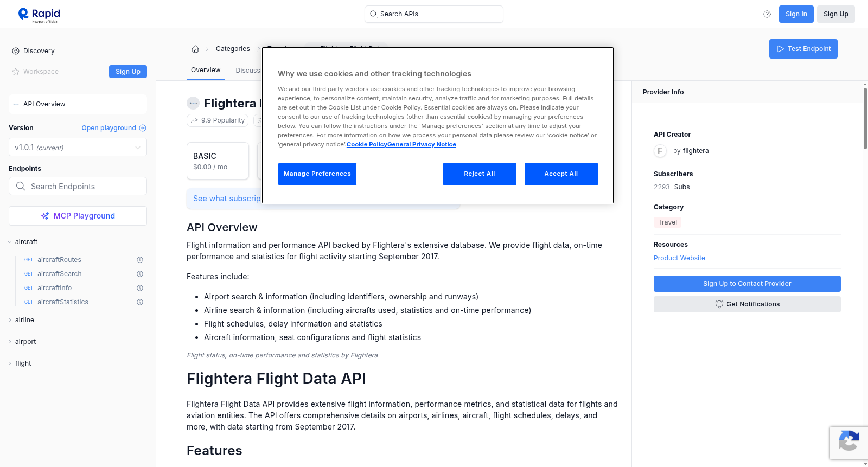Image resolution: width=868 pixels, height=467 pixels.
Task: Open playground arrow circle icon
Action: click(x=143, y=128)
